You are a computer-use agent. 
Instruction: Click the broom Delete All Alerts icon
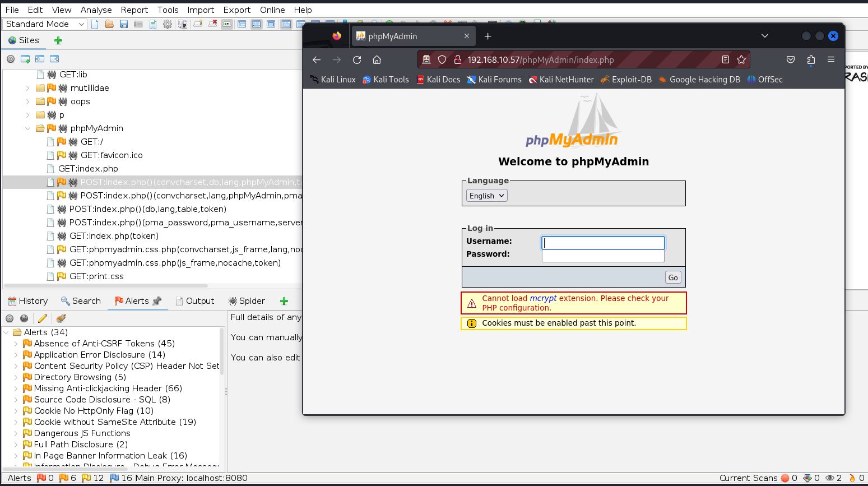(61, 318)
